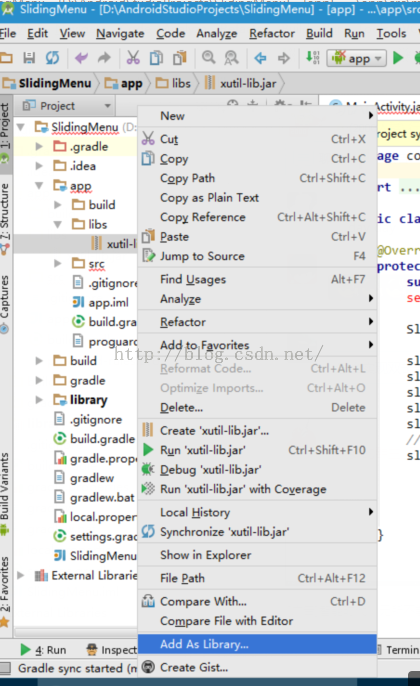The width and height of the screenshot is (420, 686).
Task: Click the Paste toolbar icon
Action: [179, 57]
